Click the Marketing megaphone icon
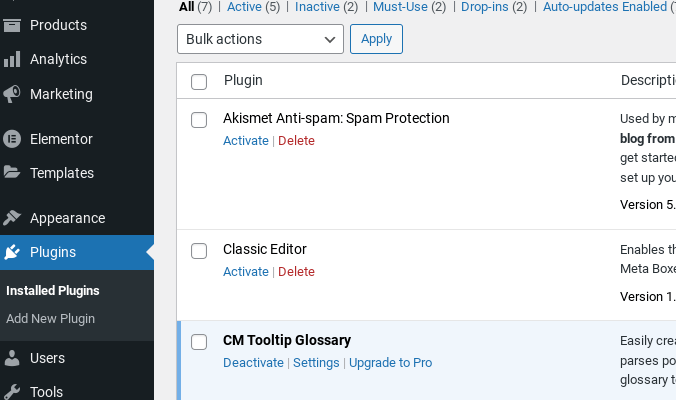 coord(12,94)
